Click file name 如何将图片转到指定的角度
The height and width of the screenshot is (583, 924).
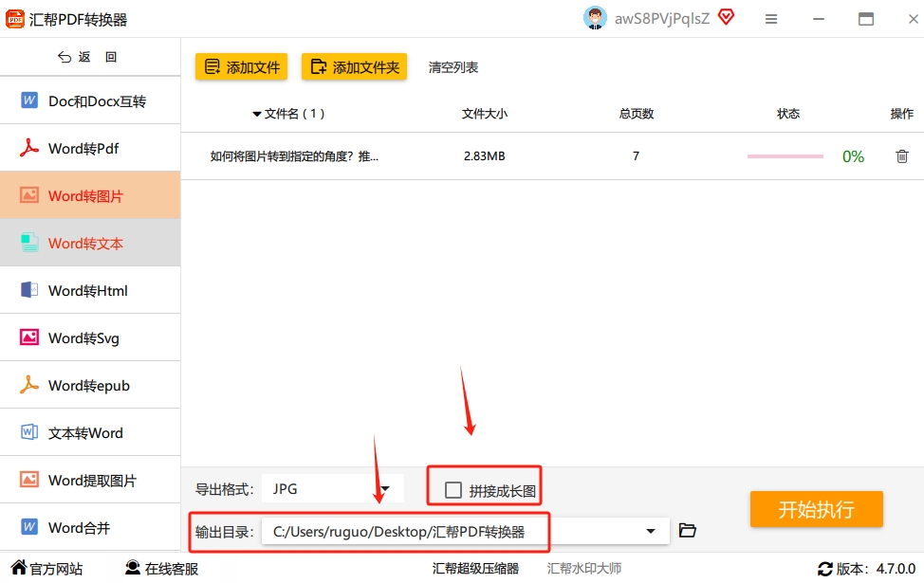(x=294, y=156)
